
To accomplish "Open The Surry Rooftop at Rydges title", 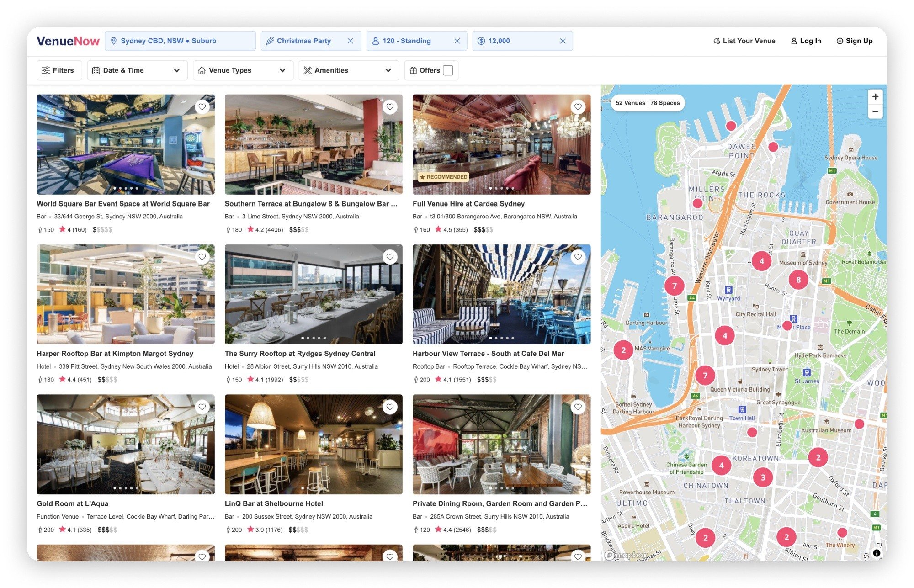I will (300, 354).
